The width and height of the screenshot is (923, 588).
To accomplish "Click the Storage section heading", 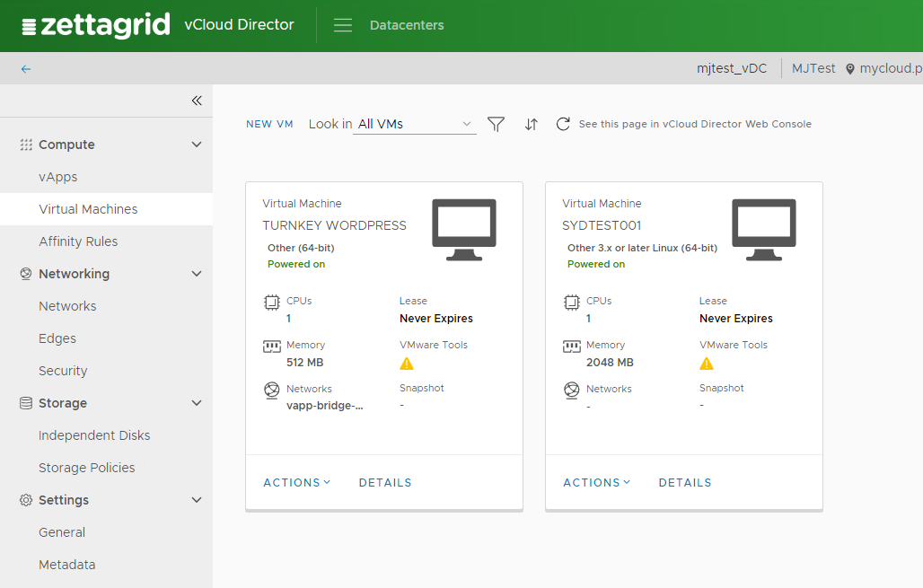I will (x=63, y=403).
